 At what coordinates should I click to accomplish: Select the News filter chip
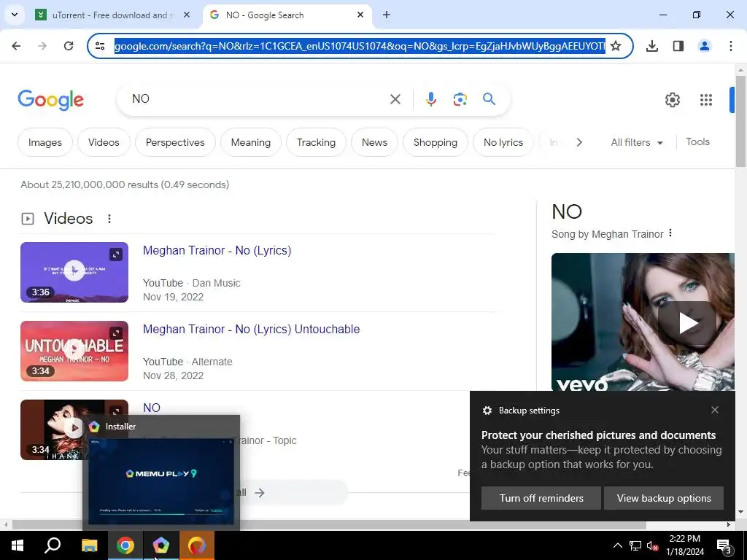(x=374, y=142)
